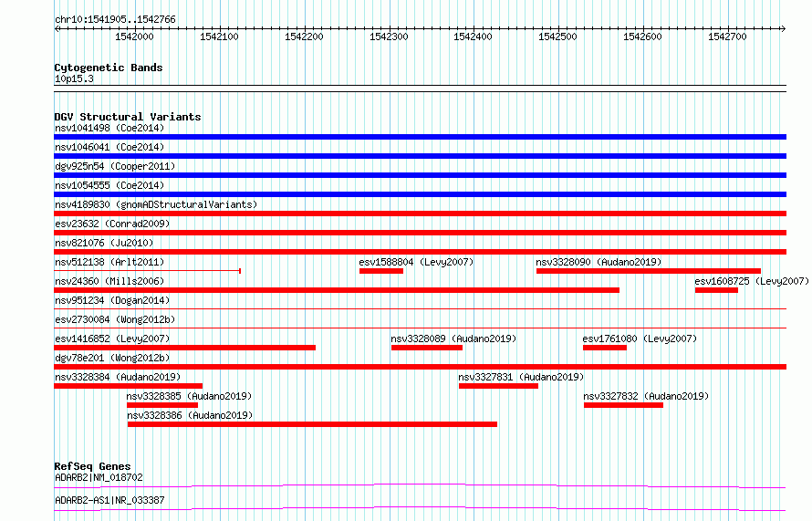This screenshot has height=521, width=812.
Task: Click the nsv1041498 (Coe2014) variant label
Action: coord(109,128)
